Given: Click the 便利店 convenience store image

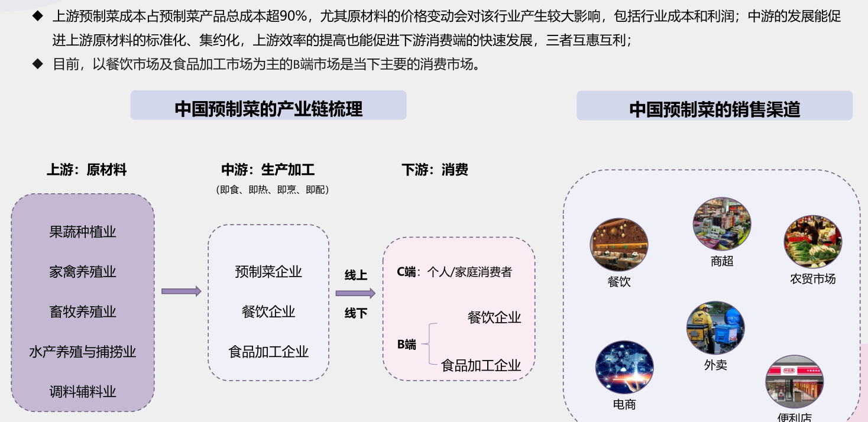Looking at the screenshot, I should point(794,382).
